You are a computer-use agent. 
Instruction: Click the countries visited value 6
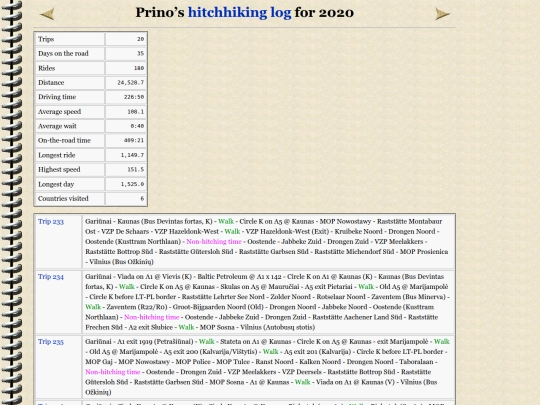(142, 199)
